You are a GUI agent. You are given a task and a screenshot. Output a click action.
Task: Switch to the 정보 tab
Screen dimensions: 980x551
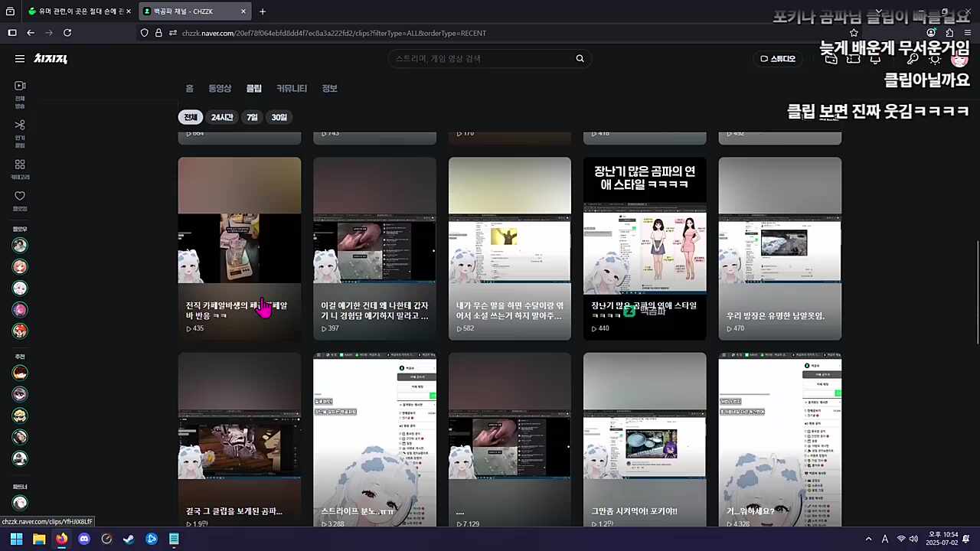(329, 89)
